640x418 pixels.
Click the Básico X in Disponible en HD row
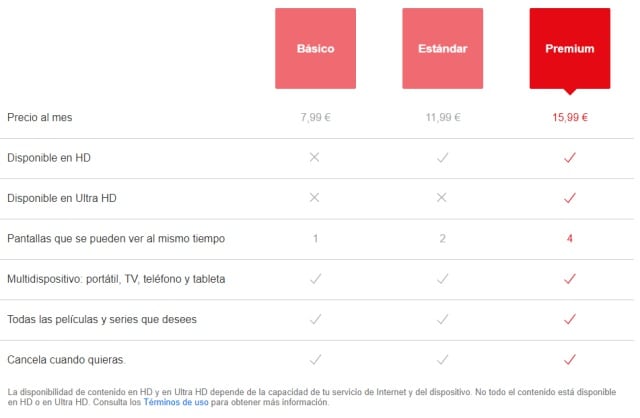315,158
